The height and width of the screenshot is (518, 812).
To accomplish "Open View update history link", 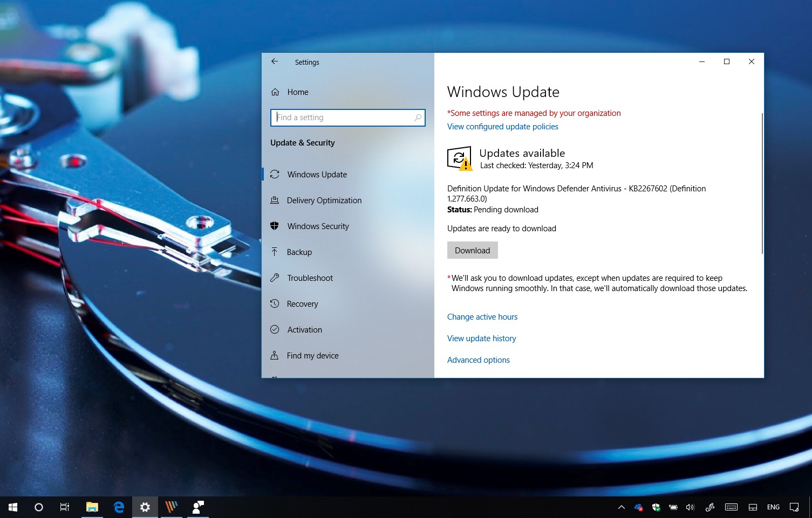I will [x=482, y=339].
